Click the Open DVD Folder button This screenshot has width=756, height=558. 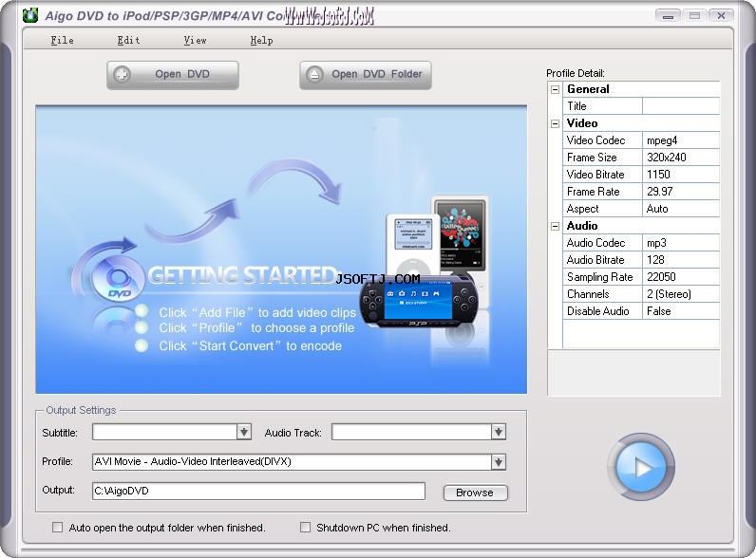(x=366, y=75)
